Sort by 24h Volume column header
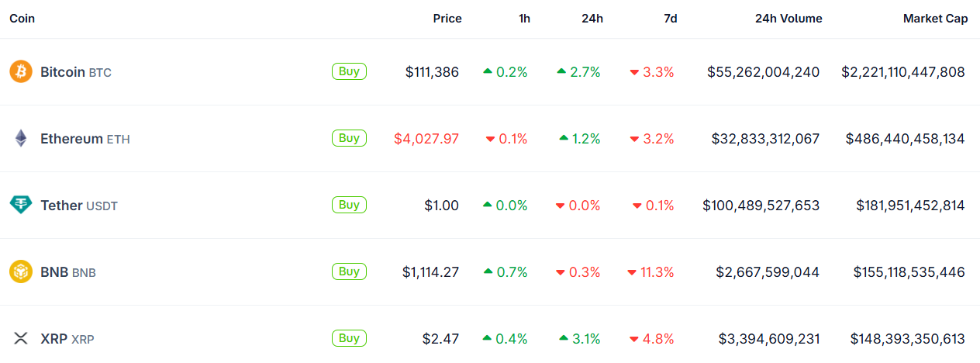This screenshot has height=363, width=980. click(788, 19)
